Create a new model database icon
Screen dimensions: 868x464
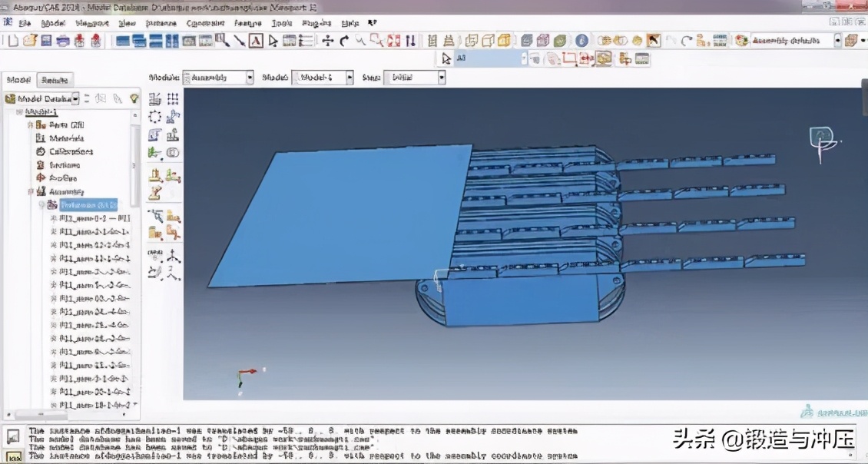pyautogui.click(x=13, y=41)
